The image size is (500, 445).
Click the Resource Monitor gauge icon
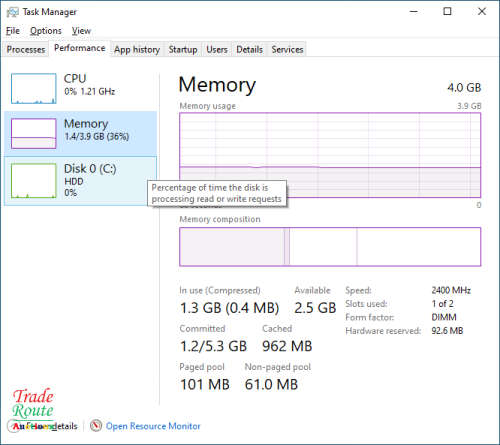[96, 426]
